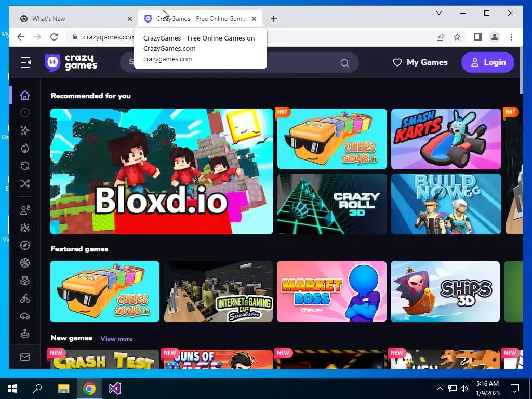Screen dimensions: 532x399
Task: Open the 2 Player games icon
Action: (x=25, y=210)
